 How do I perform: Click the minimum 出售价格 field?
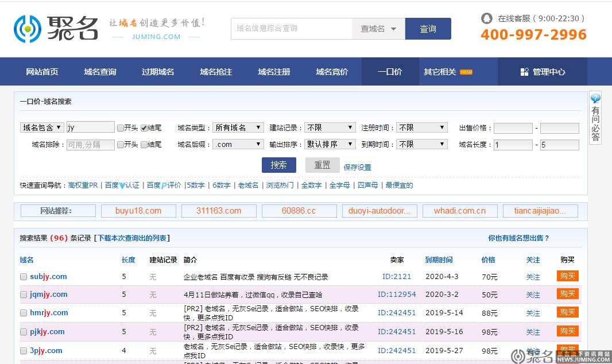[x=513, y=128]
